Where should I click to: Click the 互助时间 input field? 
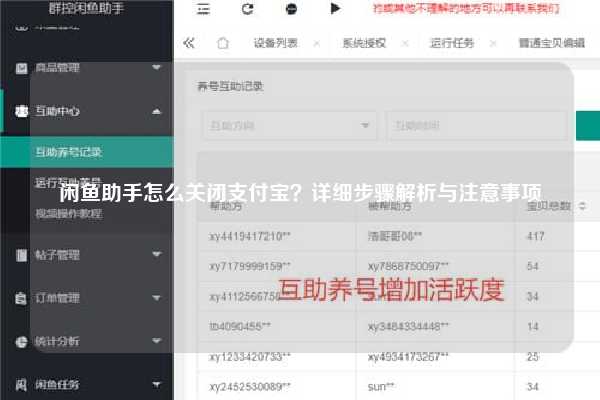[x=476, y=126]
